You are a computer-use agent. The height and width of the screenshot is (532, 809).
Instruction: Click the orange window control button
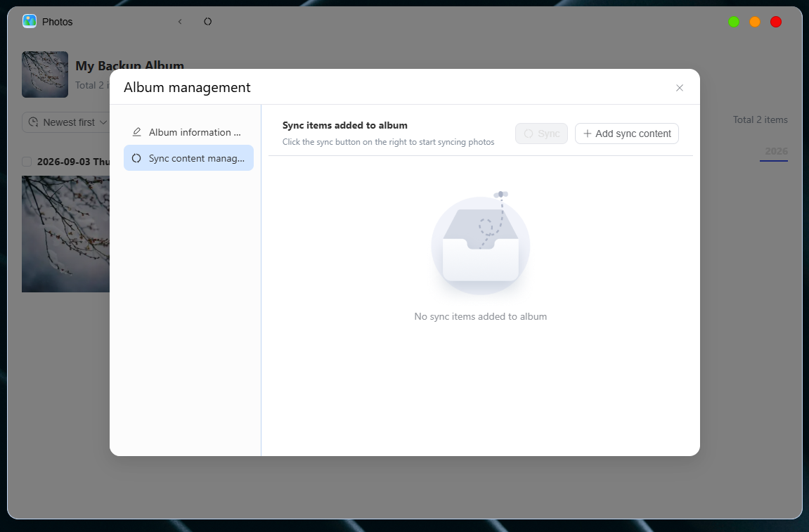click(x=755, y=22)
